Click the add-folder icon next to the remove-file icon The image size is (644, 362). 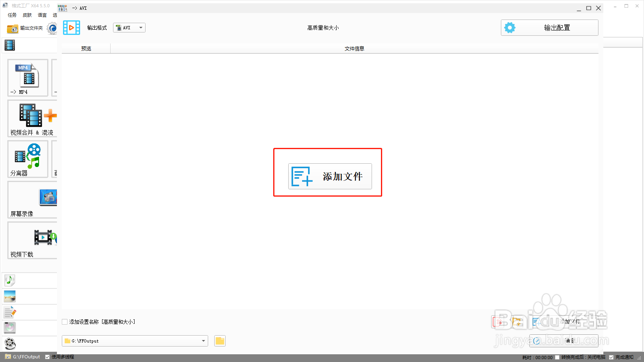point(517,322)
